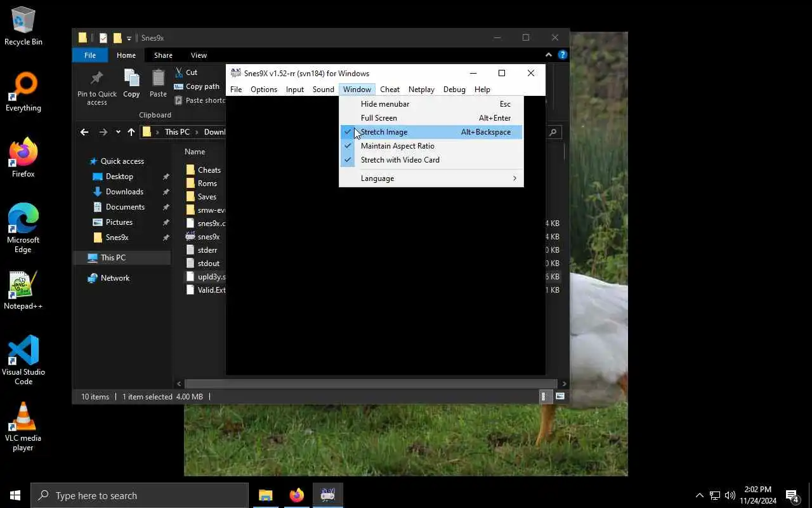
Task: Switch to large icons view layout
Action: click(560, 396)
